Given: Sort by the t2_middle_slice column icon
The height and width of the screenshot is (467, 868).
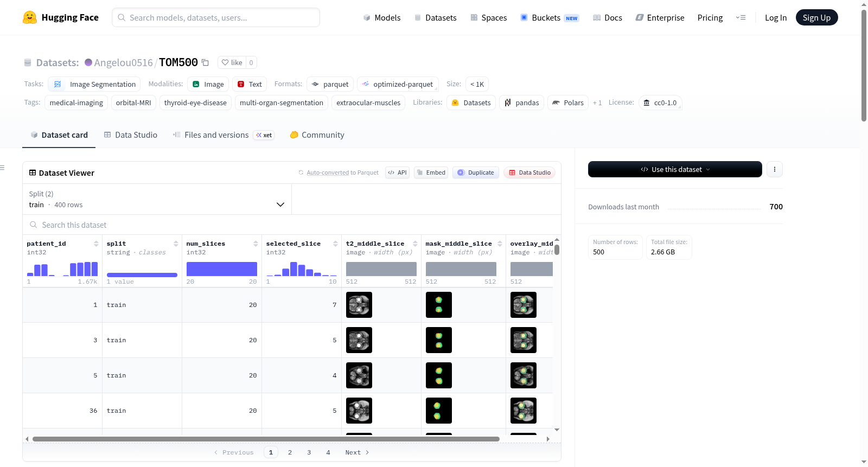Looking at the screenshot, I should 415,244.
